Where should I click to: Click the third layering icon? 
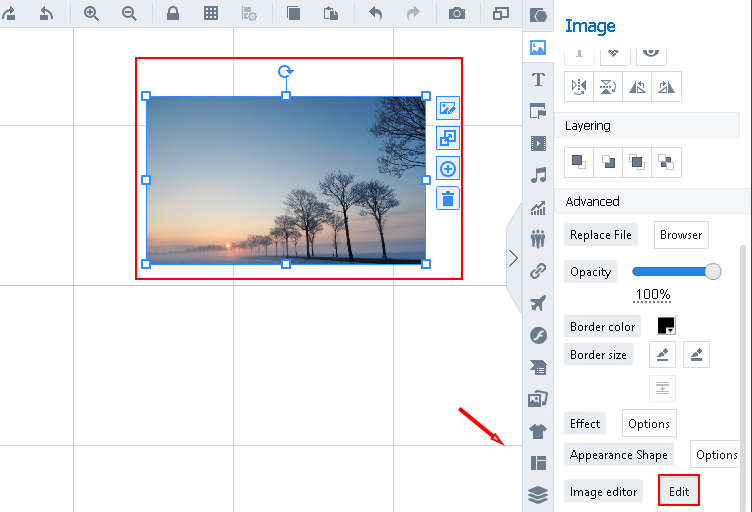(637, 163)
